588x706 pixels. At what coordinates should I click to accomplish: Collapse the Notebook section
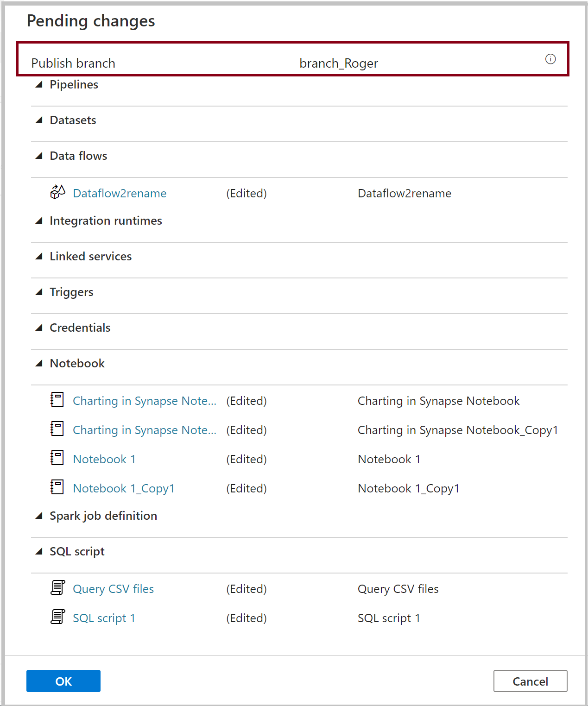click(40, 363)
